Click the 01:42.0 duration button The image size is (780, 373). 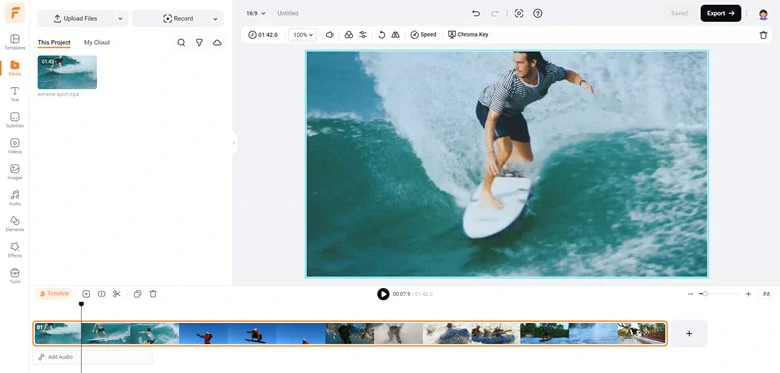[x=263, y=35]
